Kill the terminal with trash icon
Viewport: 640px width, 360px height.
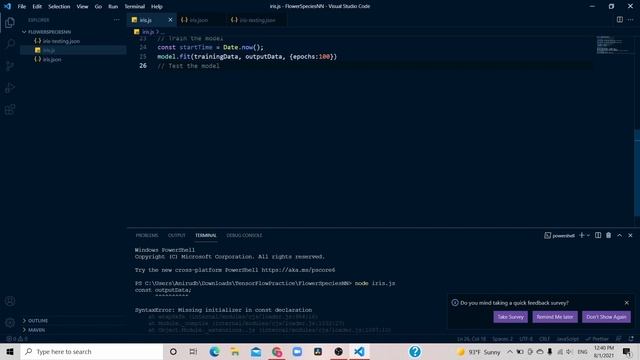[609, 235]
